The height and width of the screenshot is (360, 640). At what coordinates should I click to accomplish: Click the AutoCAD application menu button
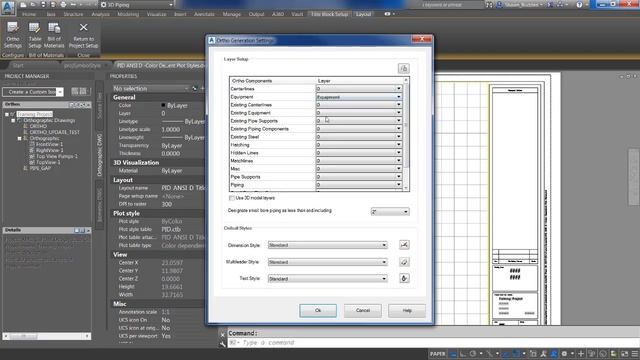coord(8,7)
